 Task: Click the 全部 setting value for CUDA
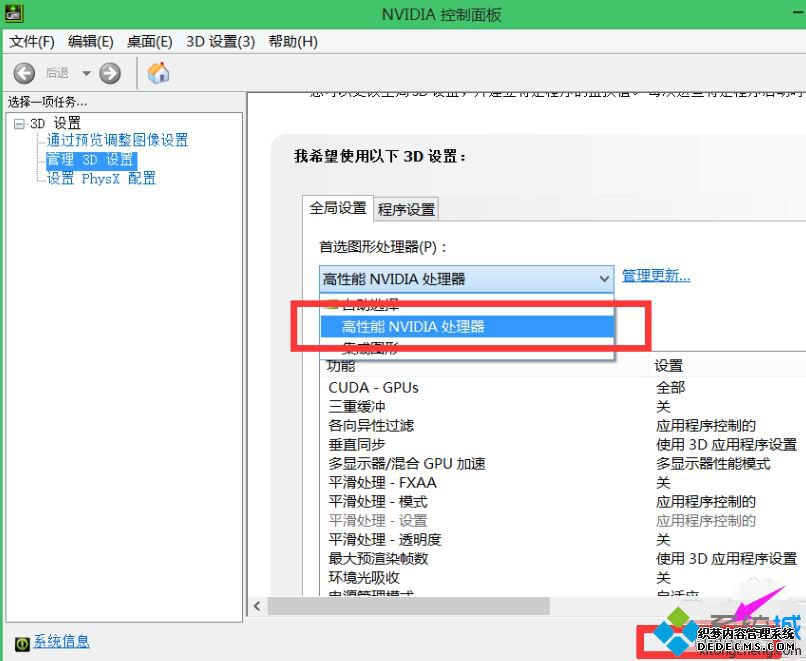[671, 388]
